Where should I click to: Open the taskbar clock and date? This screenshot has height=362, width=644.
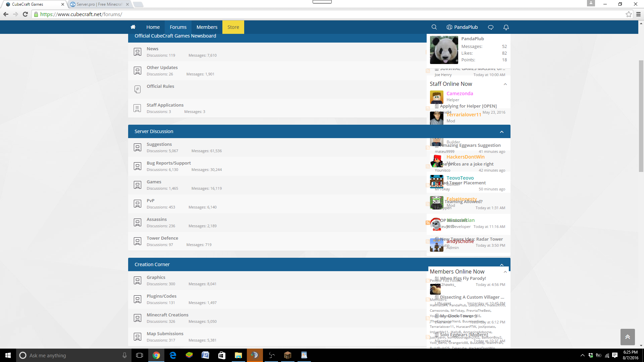630,355
